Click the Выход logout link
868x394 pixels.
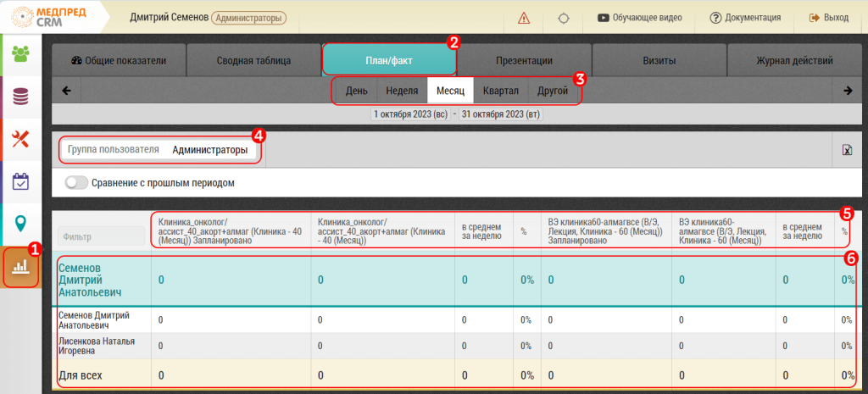click(x=829, y=18)
